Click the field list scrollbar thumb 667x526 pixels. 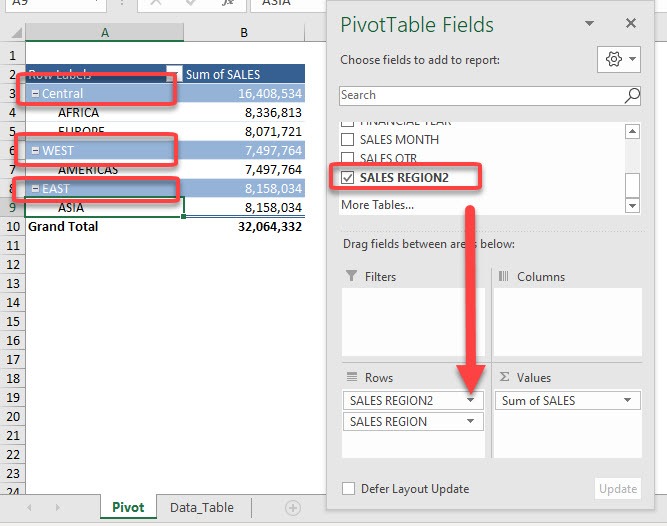(x=632, y=185)
